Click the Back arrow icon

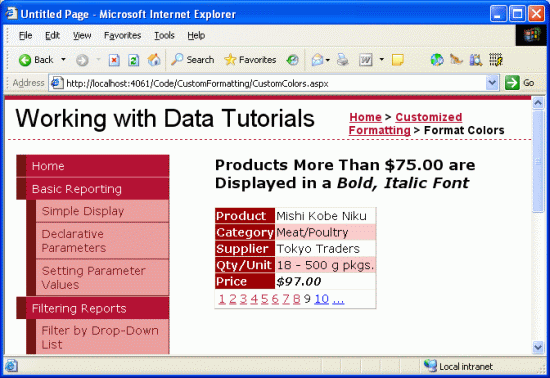(25, 60)
